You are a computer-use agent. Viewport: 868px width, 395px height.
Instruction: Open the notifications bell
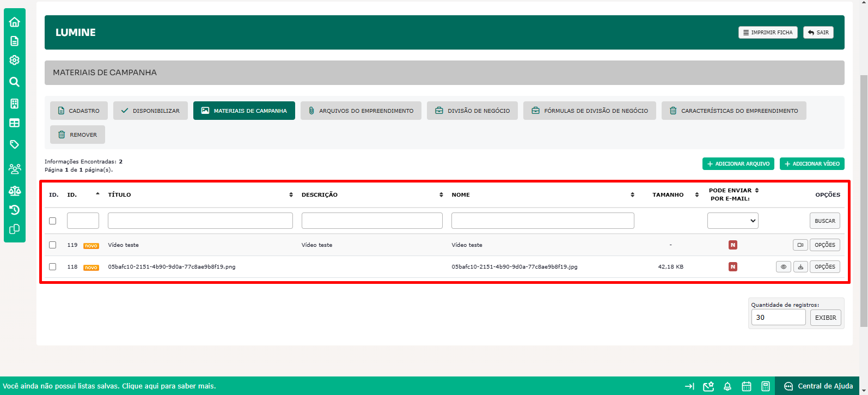click(728, 386)
